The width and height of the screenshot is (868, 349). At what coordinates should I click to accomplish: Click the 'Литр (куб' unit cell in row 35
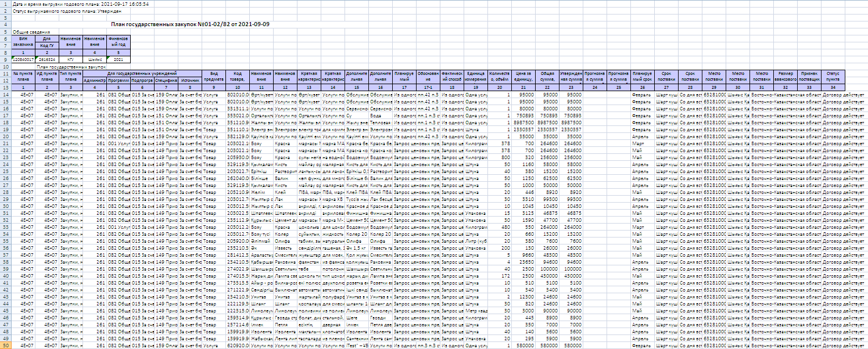pos(476,240)
